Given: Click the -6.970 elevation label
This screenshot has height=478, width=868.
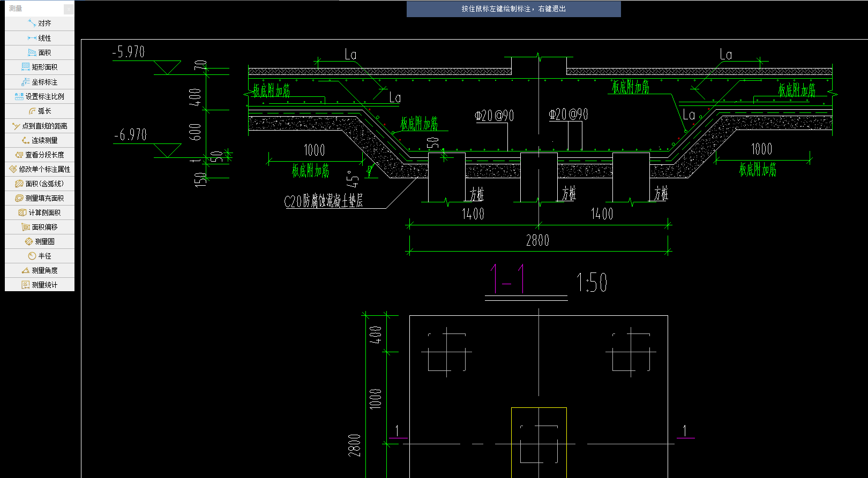Looking at the screenshot, I should [130, 135].
